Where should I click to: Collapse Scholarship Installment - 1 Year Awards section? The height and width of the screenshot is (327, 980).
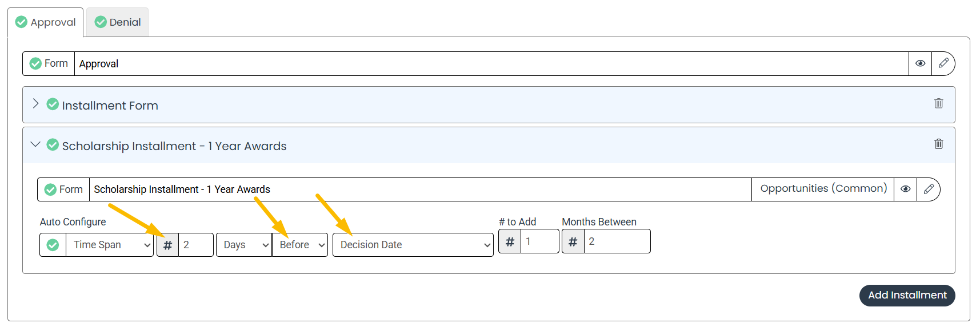click(x=35, y=144)
